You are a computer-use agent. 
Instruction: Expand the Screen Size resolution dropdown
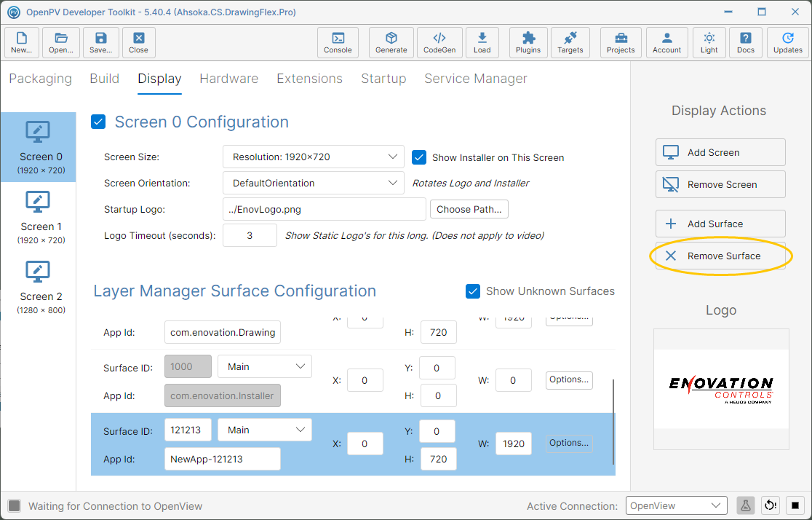314,157
